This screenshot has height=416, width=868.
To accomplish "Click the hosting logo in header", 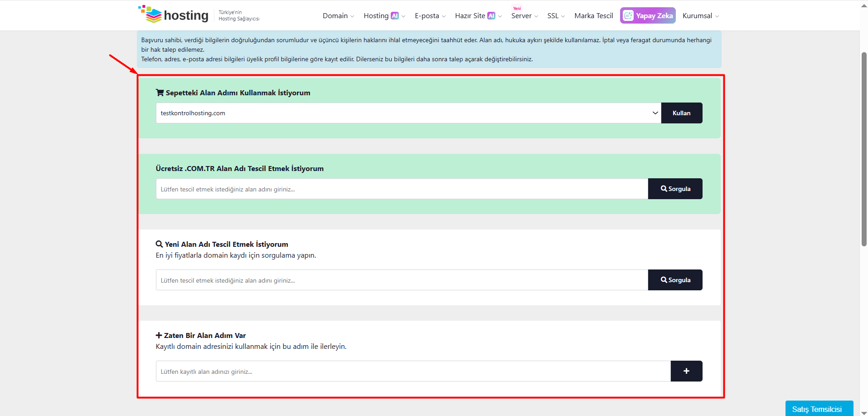I will [x=173, y=15].
